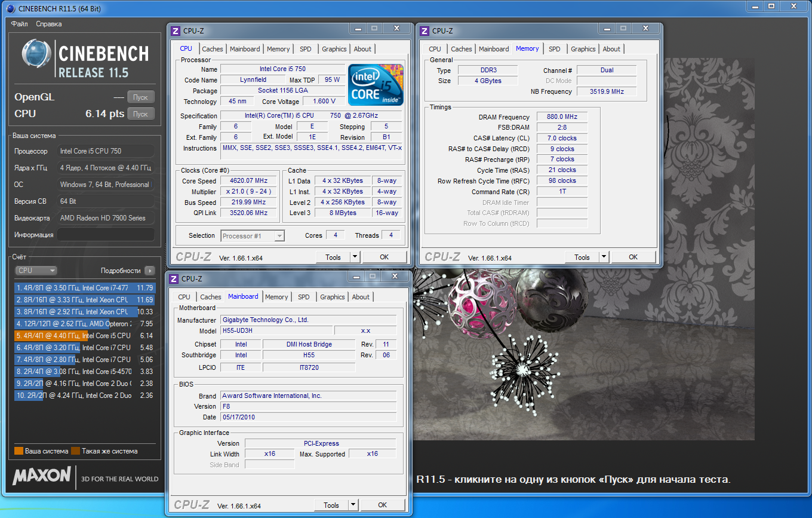812x518 pixels.
Task: Select the CPU tab in the Memory window
Action: click(x=435, y=49)
